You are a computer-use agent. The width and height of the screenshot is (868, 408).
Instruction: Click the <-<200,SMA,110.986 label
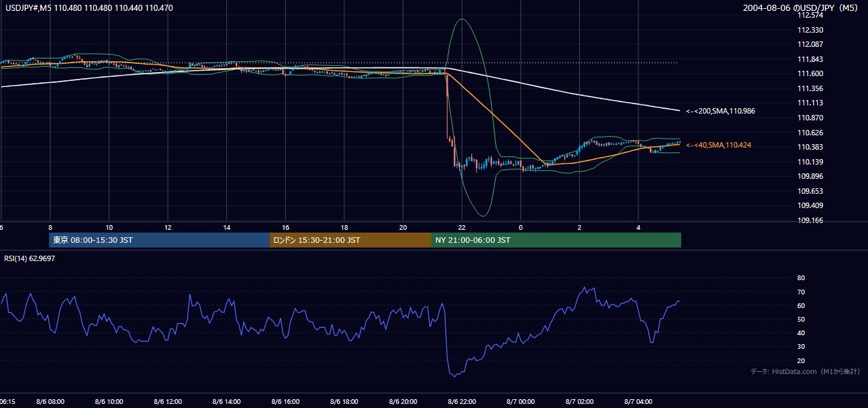[720, 110]
